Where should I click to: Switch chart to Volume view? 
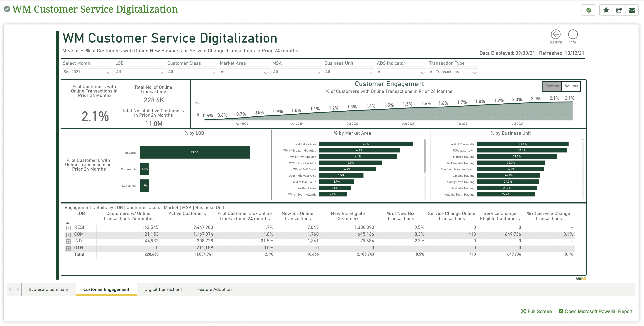571,86
